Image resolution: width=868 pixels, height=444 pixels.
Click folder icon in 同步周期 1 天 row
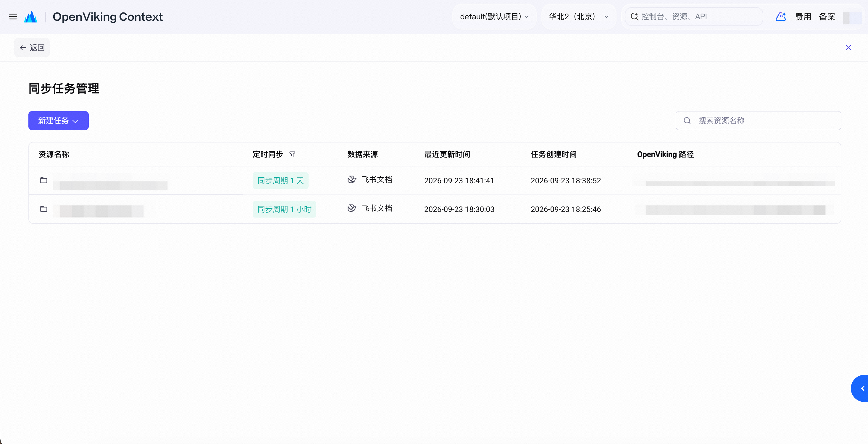pyautogui.click(x=44, y=180)
